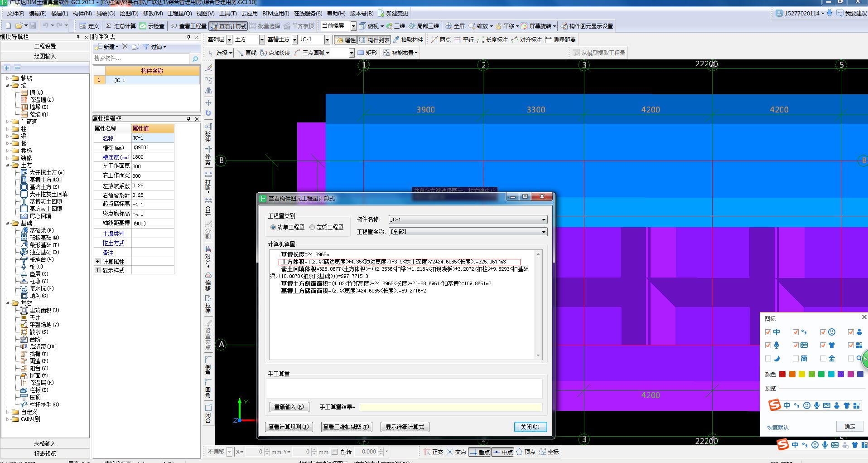
Task: Open 查看工程量 quantity view
Action: click(188, 26)
